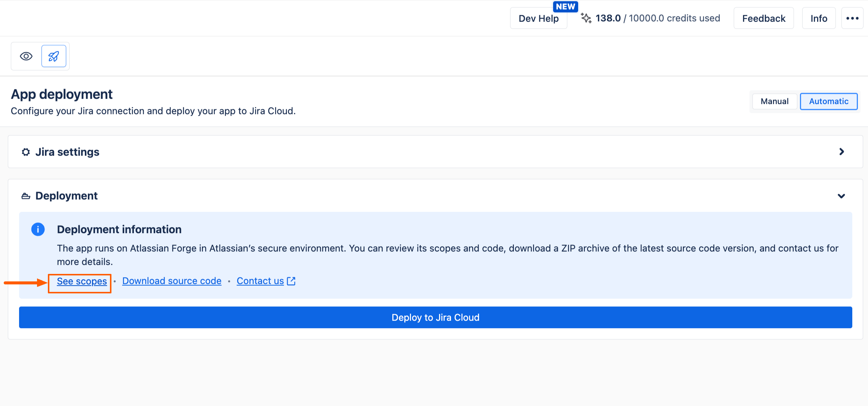Collapse the Deployment section chevron
Viewport: 868px width, 406px height.
(841, 196)
